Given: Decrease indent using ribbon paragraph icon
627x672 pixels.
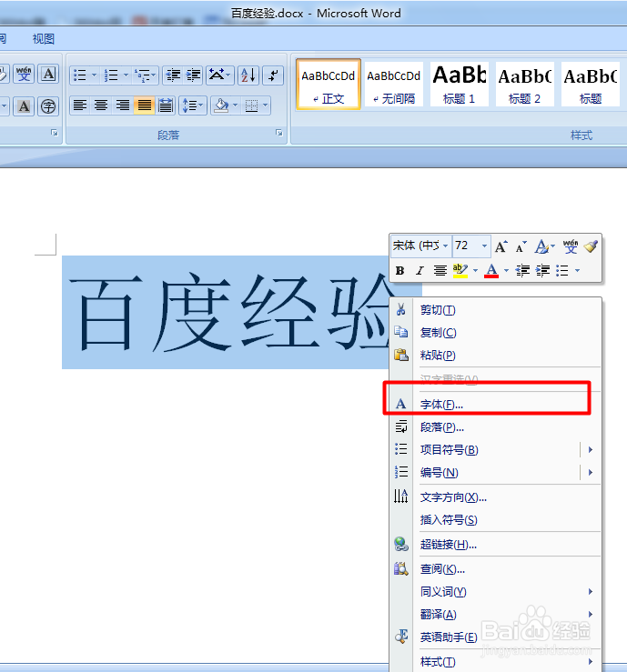Looking at the screenshot, I should pyautogui.click(x=173, y=75).
